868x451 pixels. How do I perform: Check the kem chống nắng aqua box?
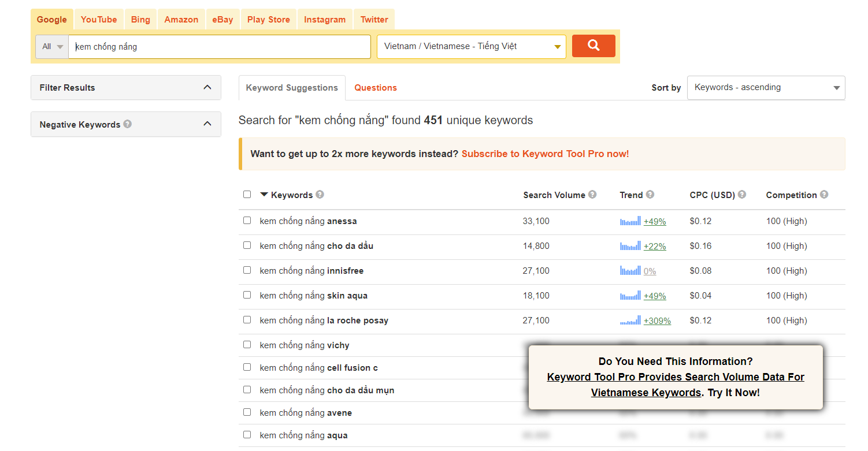[247, 435]
